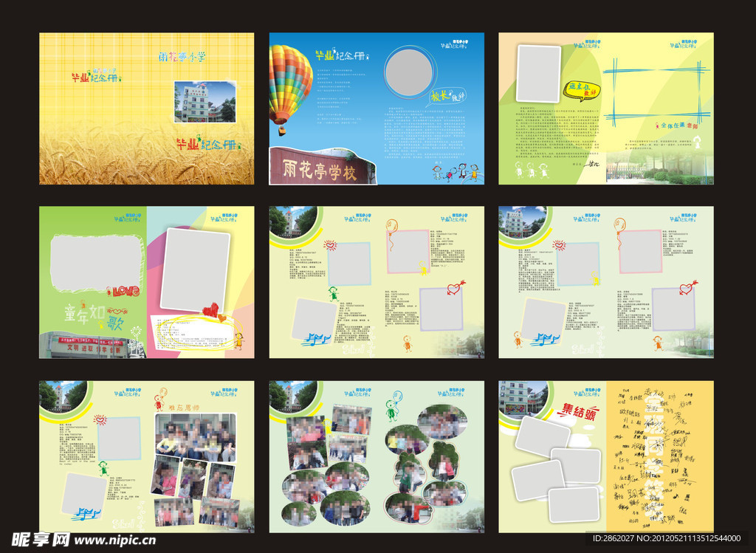The width and height of the screenshot is (756, 553).
Task: Click the red 集结号 title text
Action: pyautogui.click(x=577, y=412)
